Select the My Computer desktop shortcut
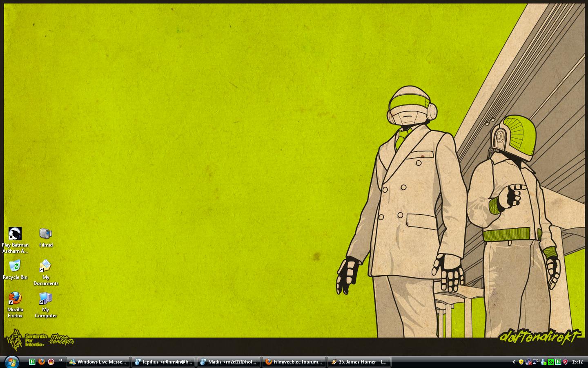Viewport: 588px width, 368px height. (x=46, y=305)
